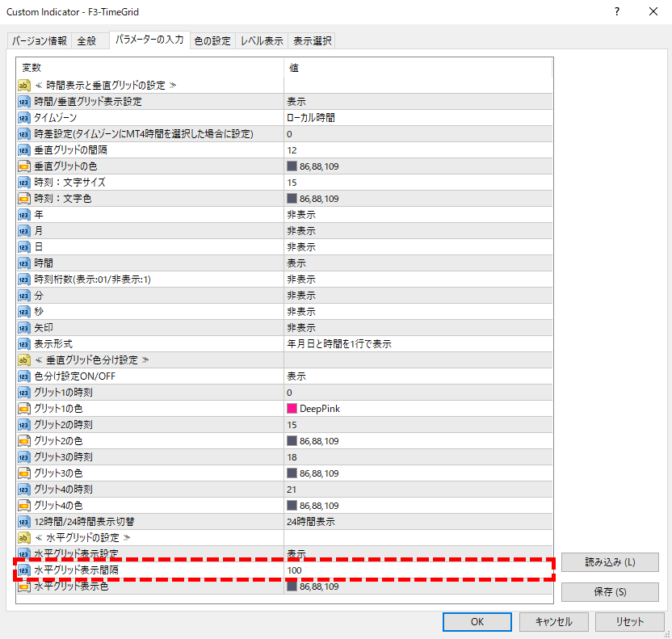Click the help question mark in title bar
Image resolution: width=672 pixels, height=639 pixels.
click(617, 12)
